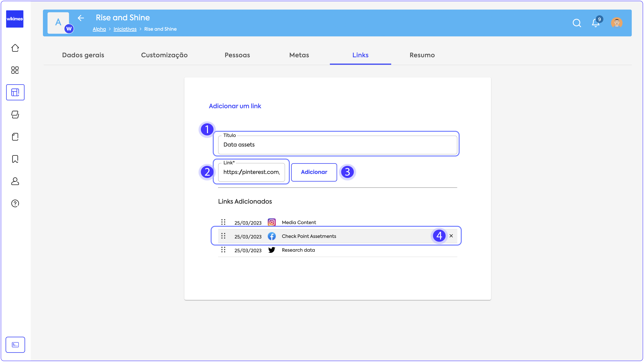Image resolution: width=644 pixels, height=362 pixels.
Task: Open bottom sidebar panel icon
Action: [15, 345]
